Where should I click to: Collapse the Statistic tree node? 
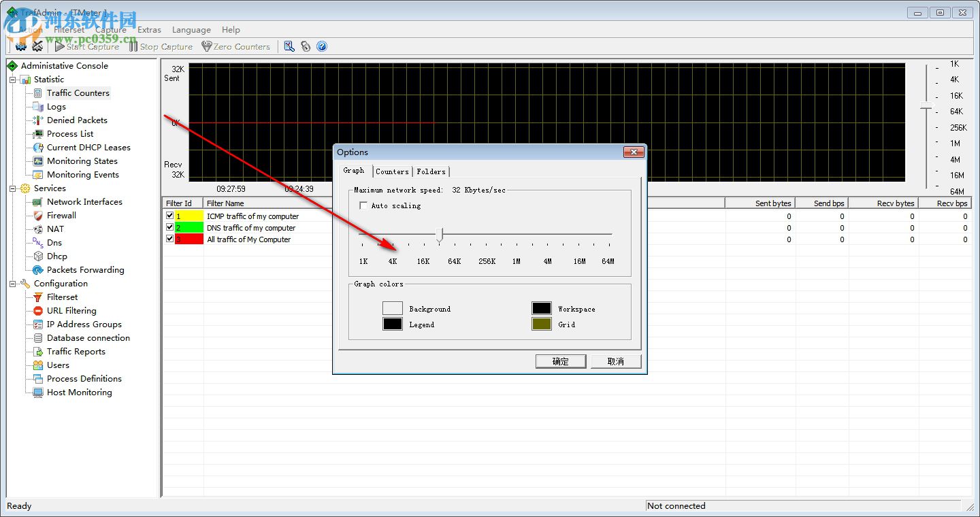[12, 80]
